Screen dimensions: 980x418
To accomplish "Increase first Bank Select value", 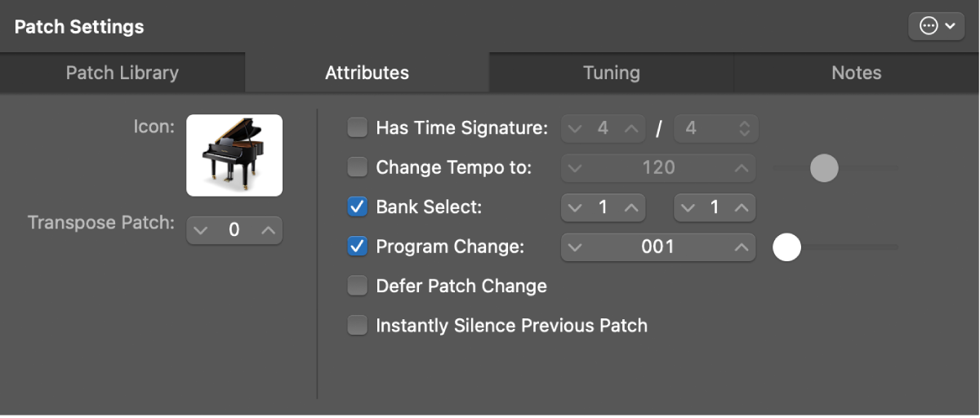I will point(630,207).
